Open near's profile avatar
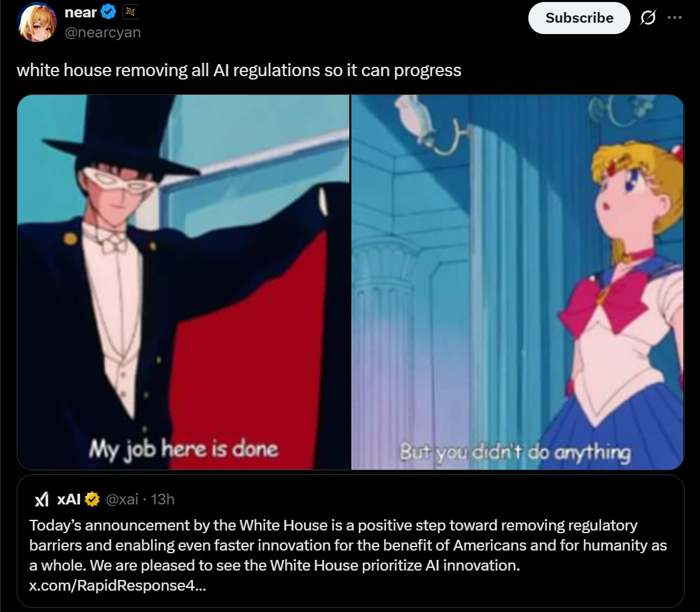700x612 pixels. pos(37,22)
